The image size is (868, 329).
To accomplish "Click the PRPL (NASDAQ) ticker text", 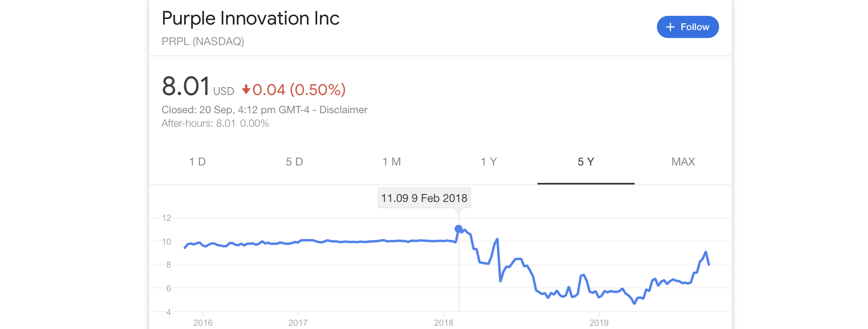I will 203,41.
